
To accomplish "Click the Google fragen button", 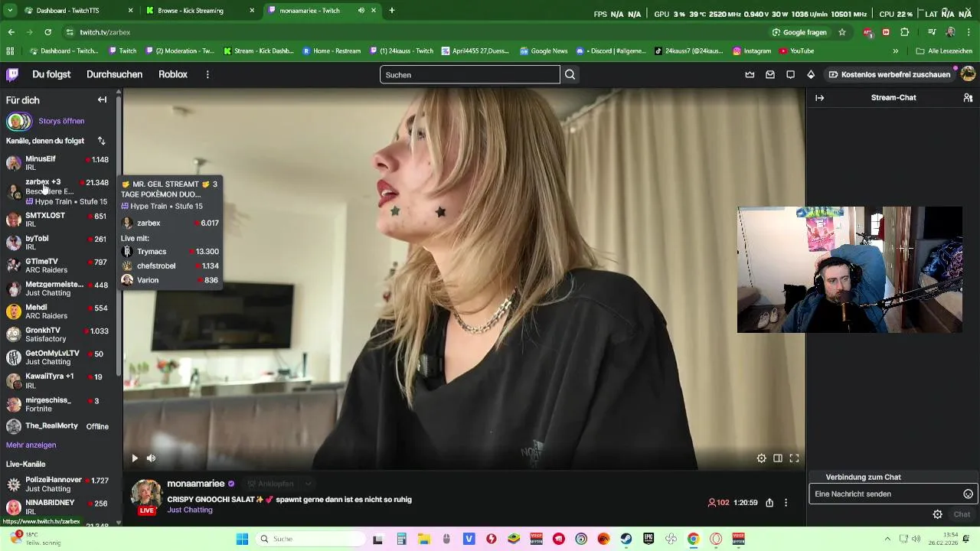I will click(799, 32).
